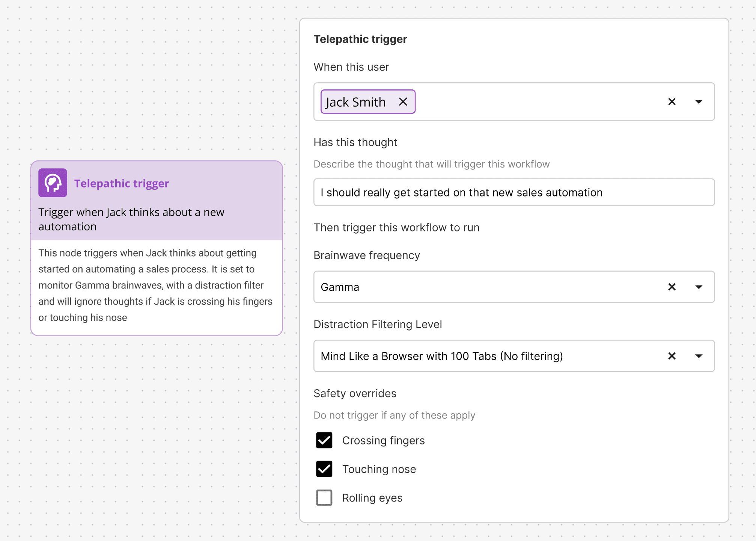Screen dimensions: 756x541
Task: Remove the Jack Smith user tag
Action: [x=403, y=102]
